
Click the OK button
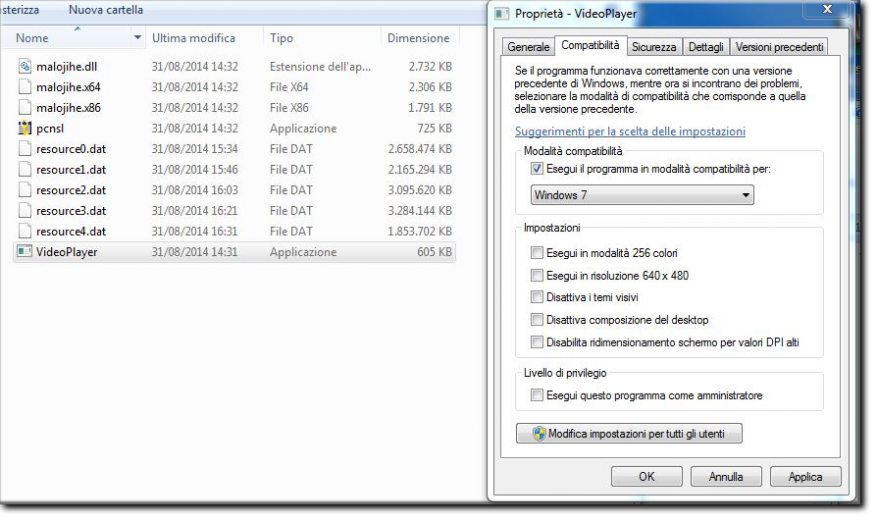pos(647,477)
